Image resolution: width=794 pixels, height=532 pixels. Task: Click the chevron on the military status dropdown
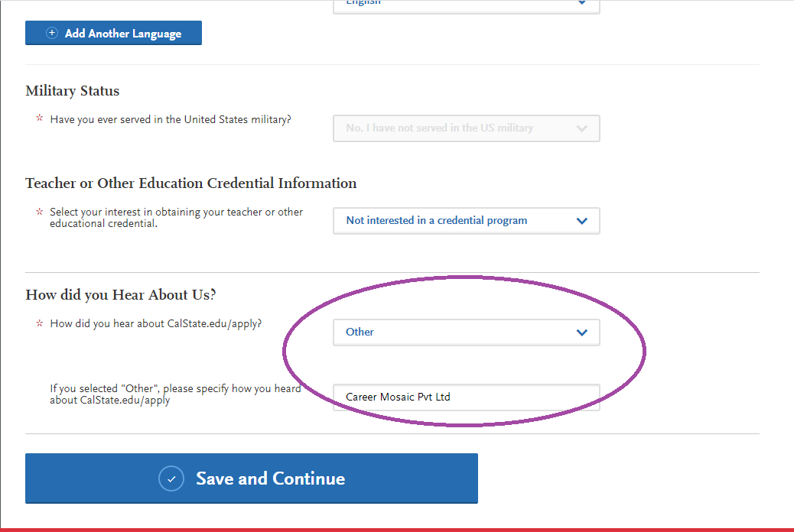pyautogui.click(x=582, y=128)
